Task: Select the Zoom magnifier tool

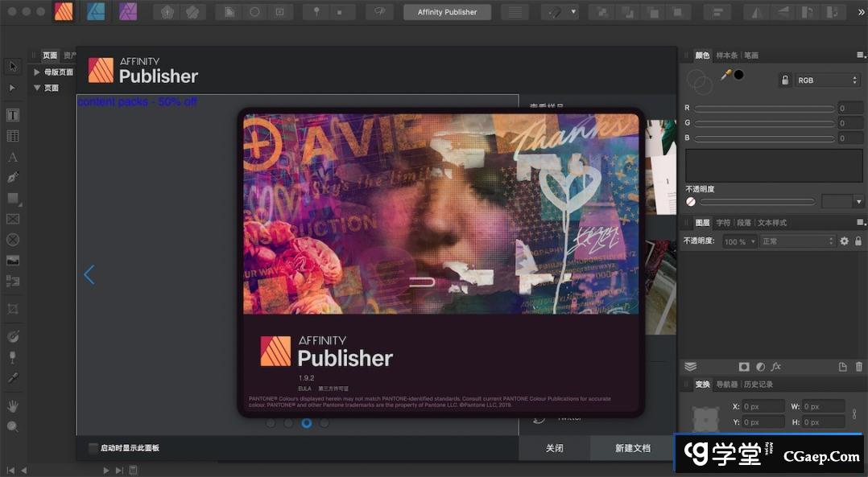Action: pyautogui.click(x=12, y=427)
